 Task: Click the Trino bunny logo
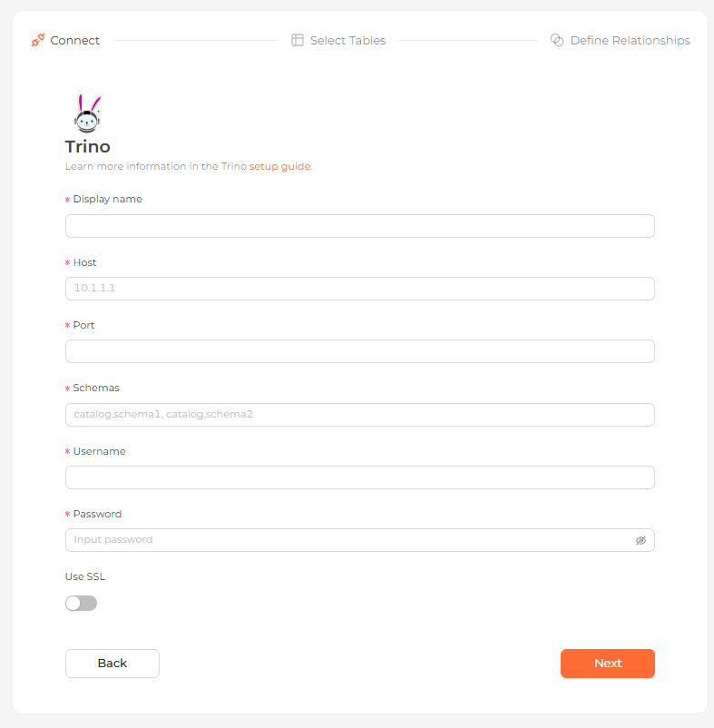tap(88, 112)
